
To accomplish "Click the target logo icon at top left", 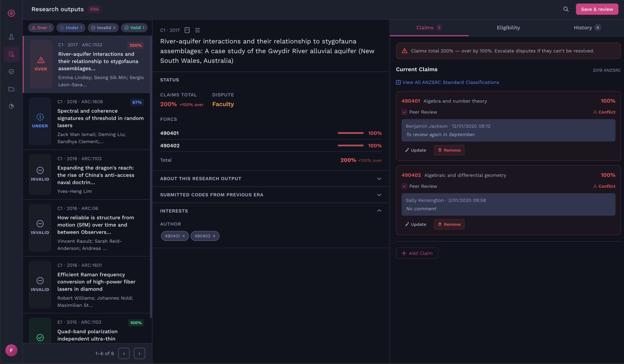I will coord(11,13).
